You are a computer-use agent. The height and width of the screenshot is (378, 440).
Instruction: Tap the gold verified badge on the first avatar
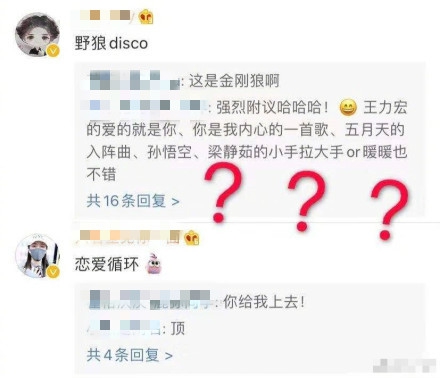pyautogui.click(x=53, y=51)
